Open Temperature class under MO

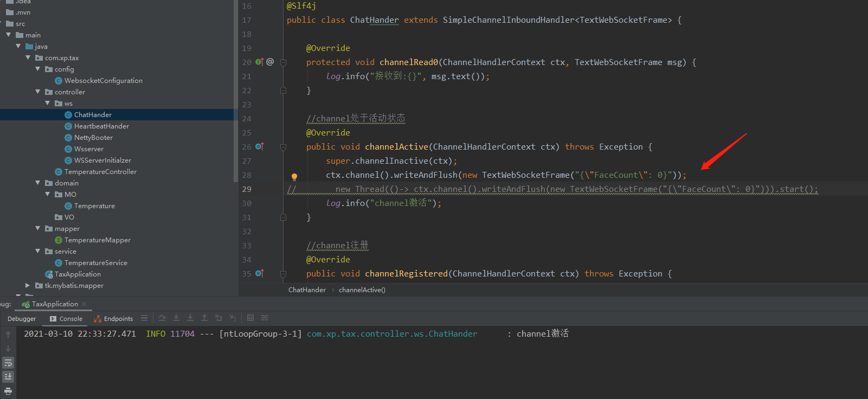[x=94, y=206]
